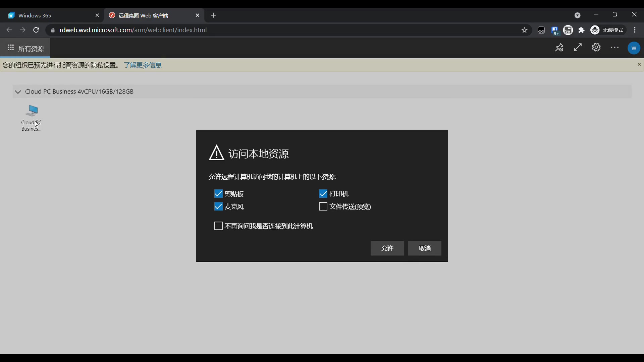Close the remote desktop web client tab
The width and height of the screenshot is (644, 362).
click(197, 15)
